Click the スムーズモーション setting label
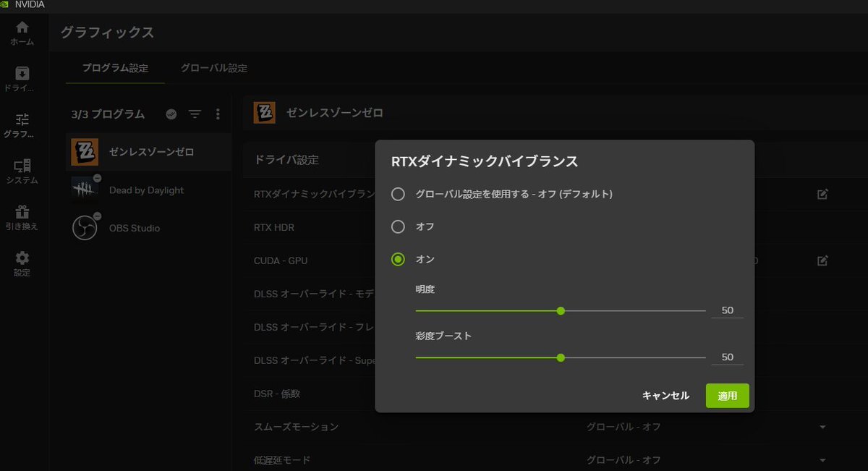This screenshot has width=868, height=471. 296,427
